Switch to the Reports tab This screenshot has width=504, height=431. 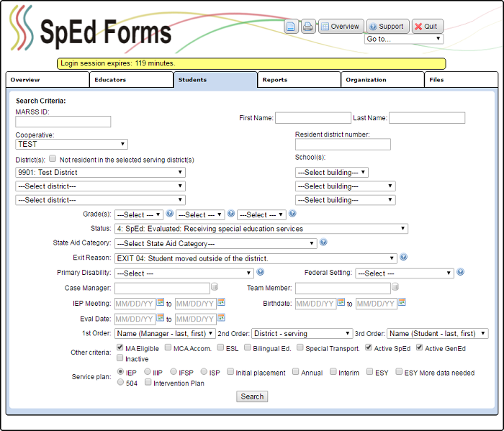[x=299, y=80]
